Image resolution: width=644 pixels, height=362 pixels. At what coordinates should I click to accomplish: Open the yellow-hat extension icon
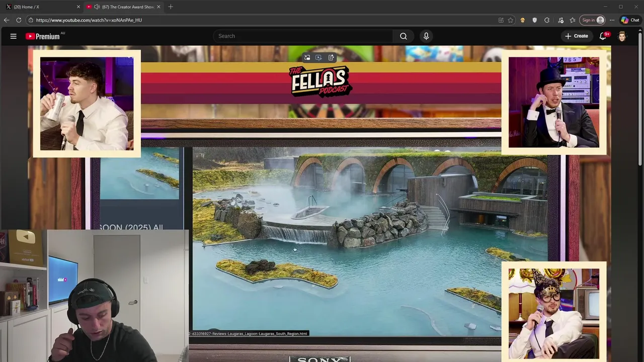coord(523,20)
